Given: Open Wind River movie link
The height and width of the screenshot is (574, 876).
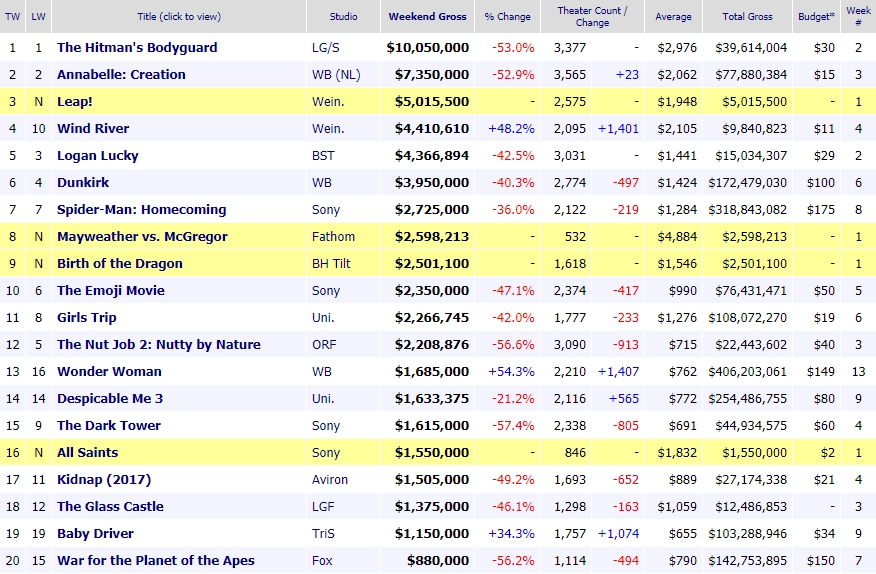Looking at the screenshot, I should pos(93,129).
